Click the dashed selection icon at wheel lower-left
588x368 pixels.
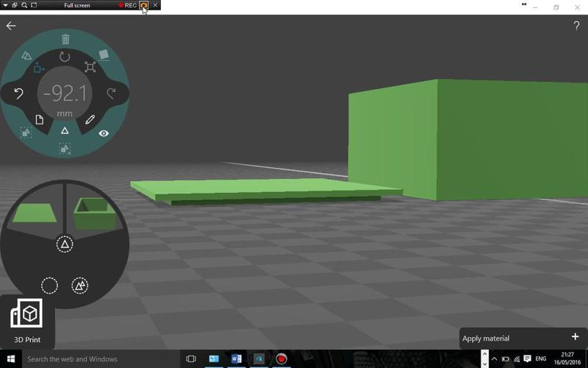pyautogui.click(x=26, y=132)
